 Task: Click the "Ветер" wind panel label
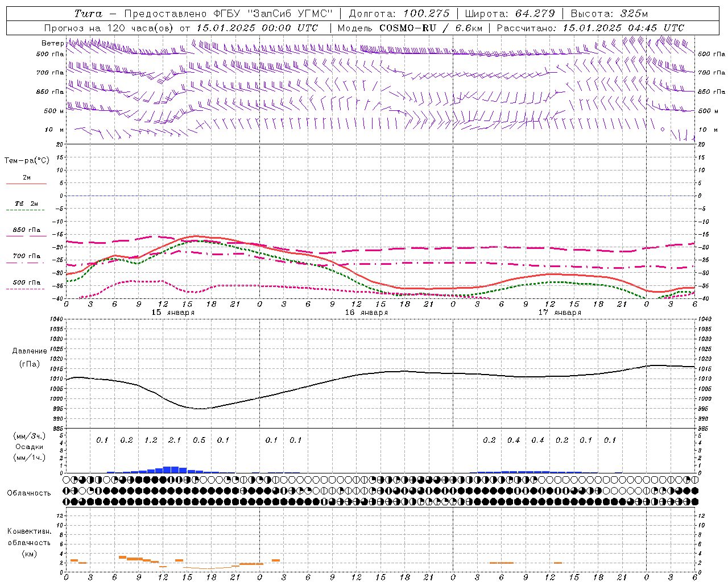tap(52, 43)
